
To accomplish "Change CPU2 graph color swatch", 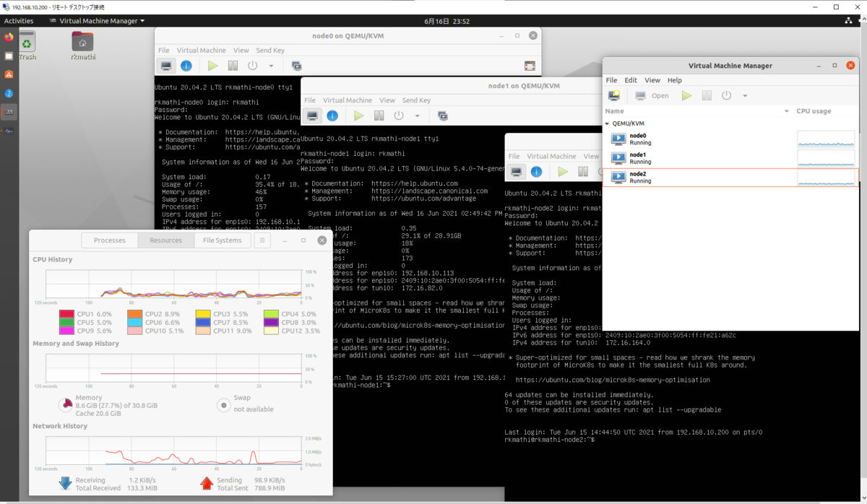I will pyautogui.click(x=134, y=314).
